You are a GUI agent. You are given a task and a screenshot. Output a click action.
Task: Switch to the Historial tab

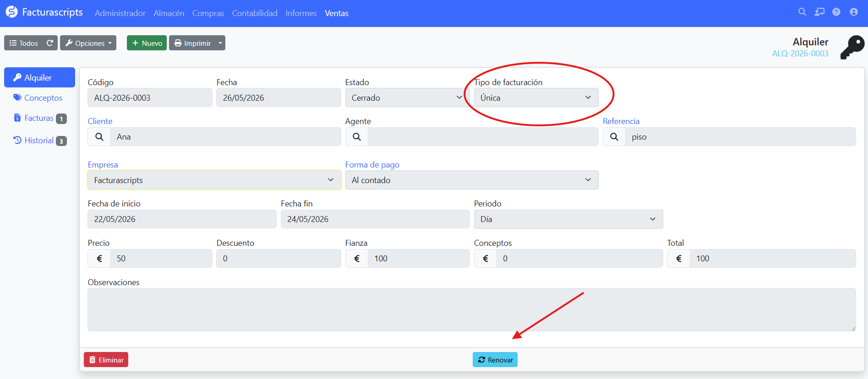click(x=40, y=141)
